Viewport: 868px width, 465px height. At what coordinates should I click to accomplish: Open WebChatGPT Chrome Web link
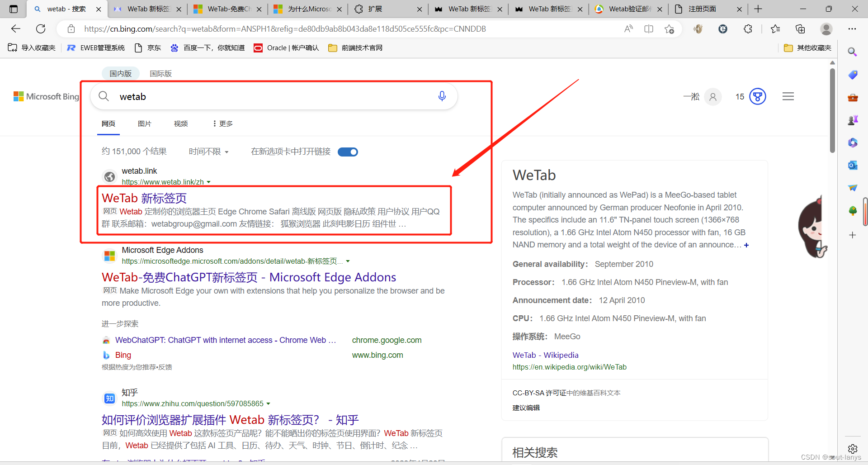pyautogui.click(x=225, y=340)
